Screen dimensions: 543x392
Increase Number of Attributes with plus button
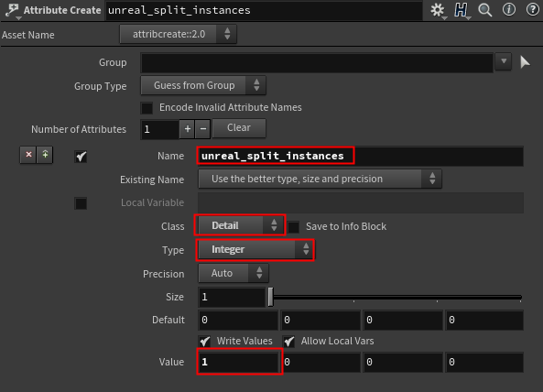[188, 129]
